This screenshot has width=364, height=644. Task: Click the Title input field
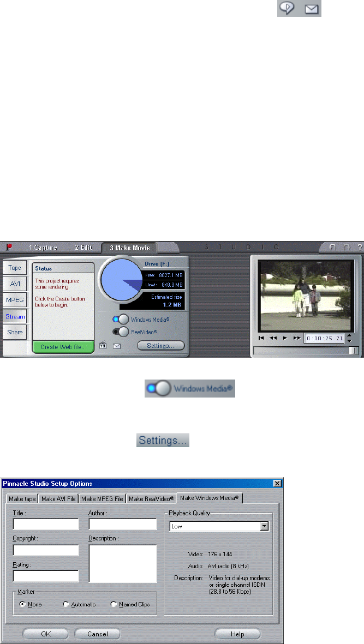point(46,524)
